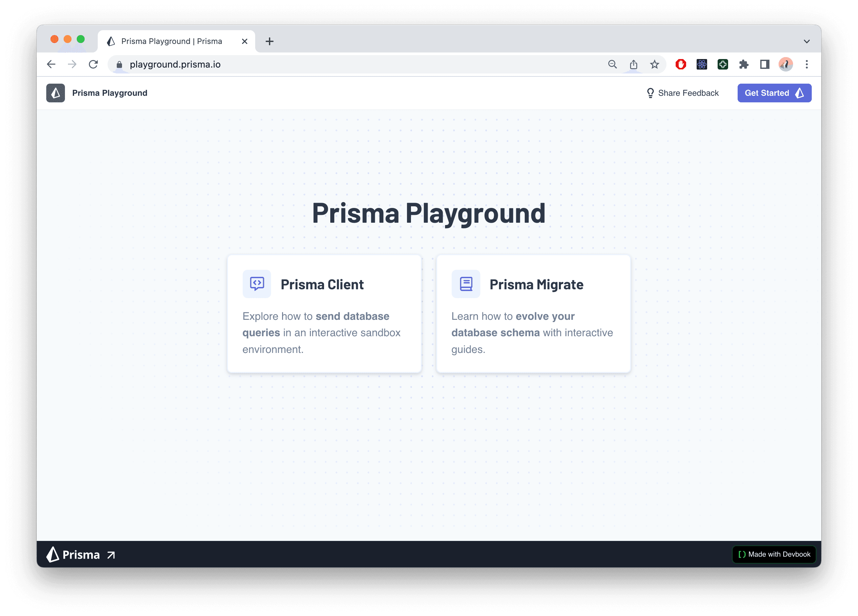Screen dimensions: 858x616
Task: Open the Prisma footer link
Action: (81, 554)
